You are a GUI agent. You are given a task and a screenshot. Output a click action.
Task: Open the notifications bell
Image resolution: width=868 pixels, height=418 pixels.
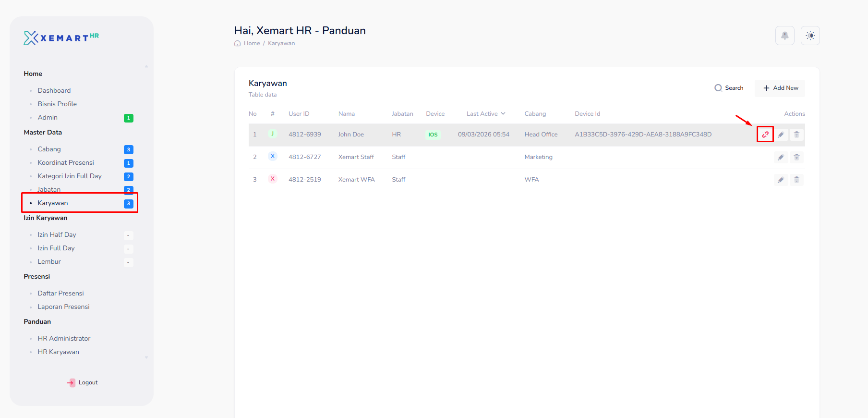point(784,36)
